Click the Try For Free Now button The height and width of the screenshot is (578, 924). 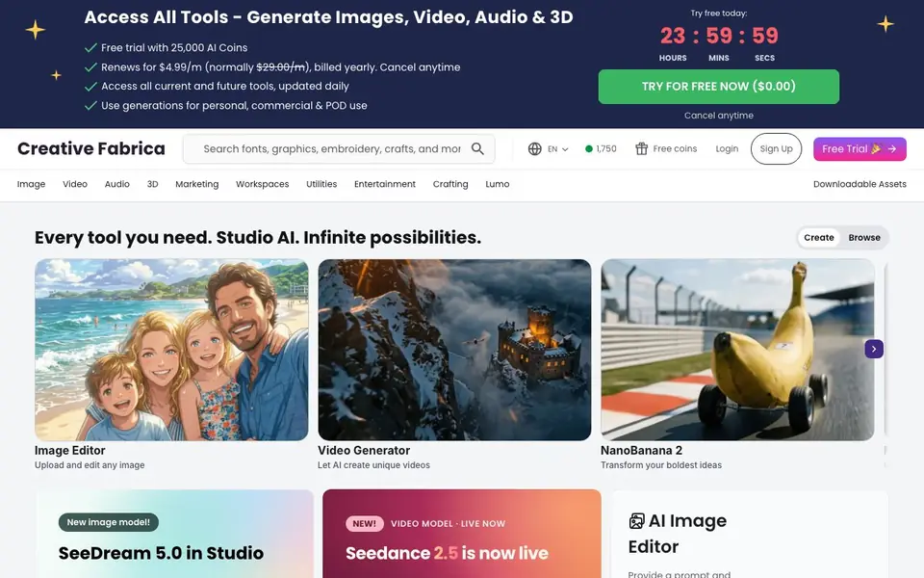(x=718, y=87)
